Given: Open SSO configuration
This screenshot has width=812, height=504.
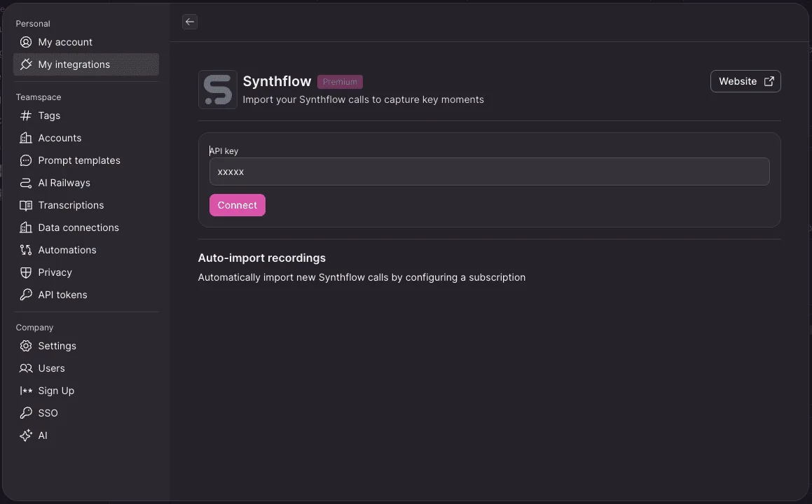Looking at the screenshot, I should (x=86, y=413).
